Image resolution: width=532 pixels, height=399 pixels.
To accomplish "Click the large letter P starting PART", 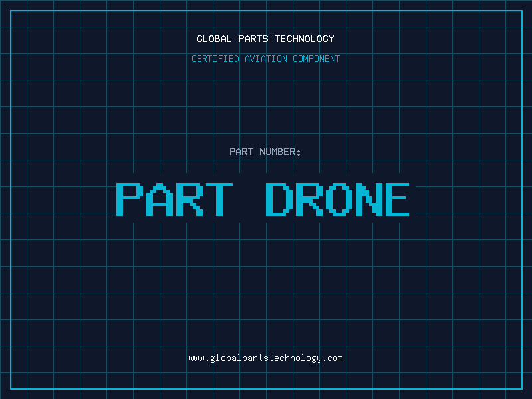I will click(130, 199).
